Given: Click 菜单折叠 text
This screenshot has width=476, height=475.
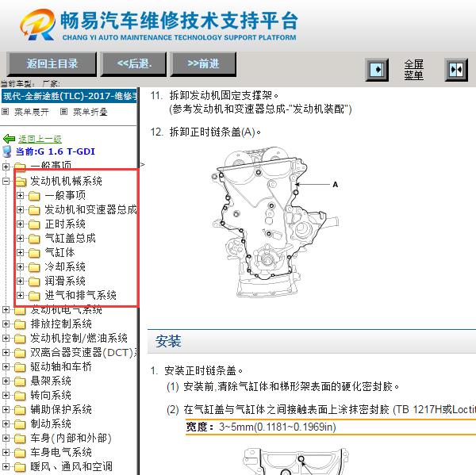Looking at the screenshot, I should 90,112.
